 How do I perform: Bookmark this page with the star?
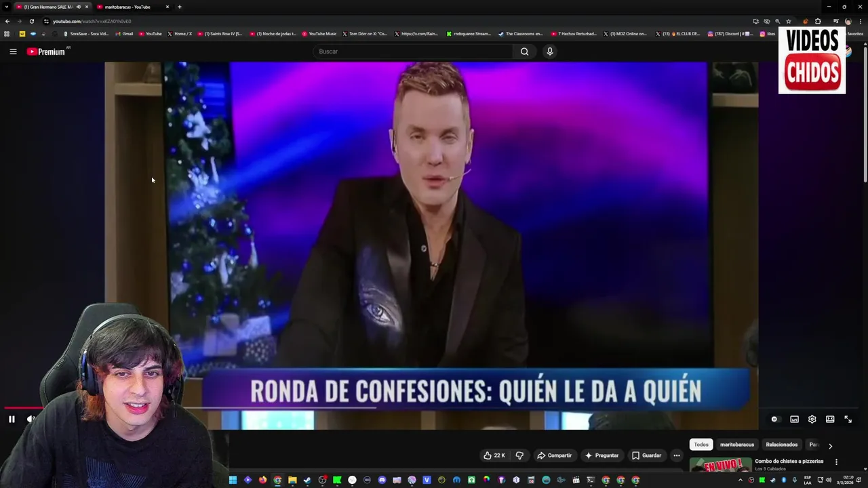[788, 21]
